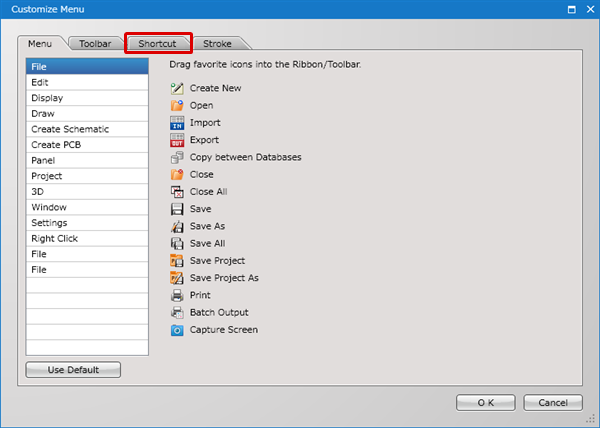Click the Export icon
The image size is (600, 428).
(178, 140)
